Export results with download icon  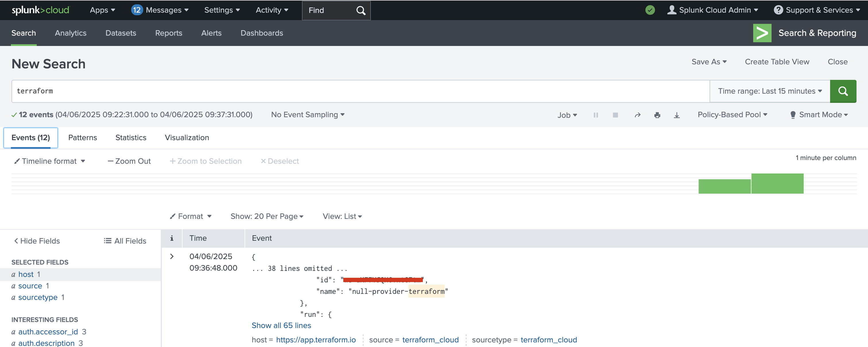(676, 115)
